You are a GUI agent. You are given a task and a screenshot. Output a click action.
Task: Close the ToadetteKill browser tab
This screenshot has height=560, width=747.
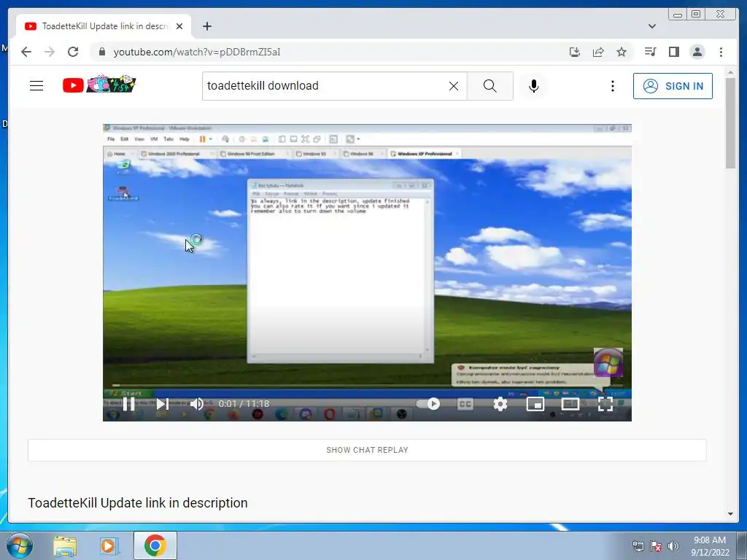click(179, 26)
